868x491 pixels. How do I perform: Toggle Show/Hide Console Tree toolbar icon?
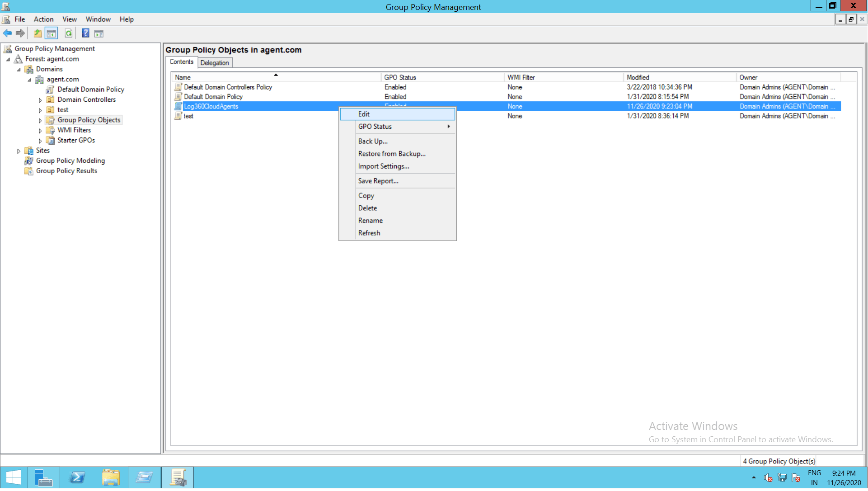point(52,33)
